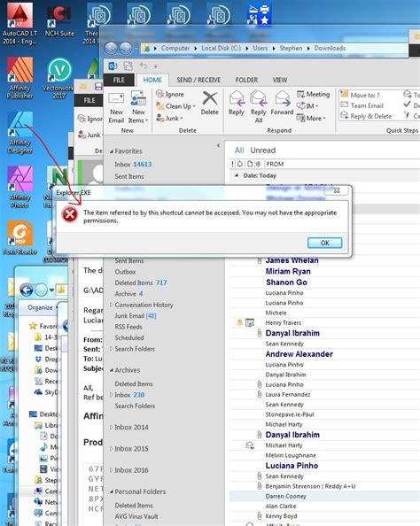The width and height of the screenshot is (420, 526).
Task: Click Downloads in the Explorer address breadcrumb
Action: [x=330, y=48]
